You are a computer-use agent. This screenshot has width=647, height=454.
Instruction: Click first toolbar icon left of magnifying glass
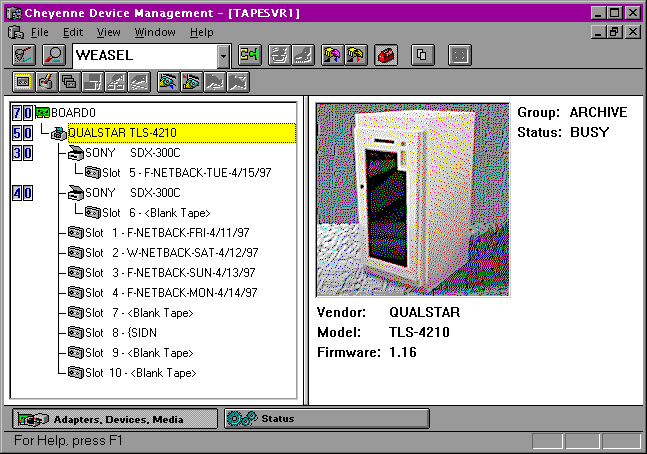click(x=29, y=55)
